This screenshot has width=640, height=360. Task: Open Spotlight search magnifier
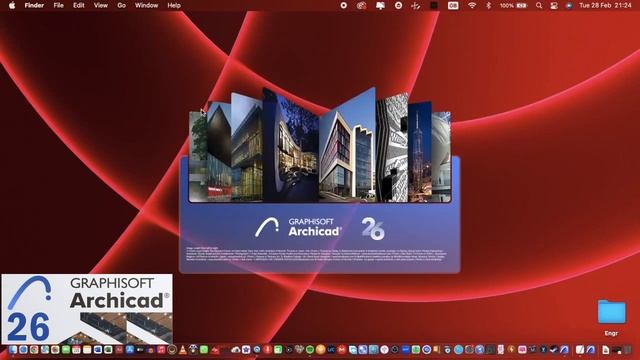(x=539, y=5)
